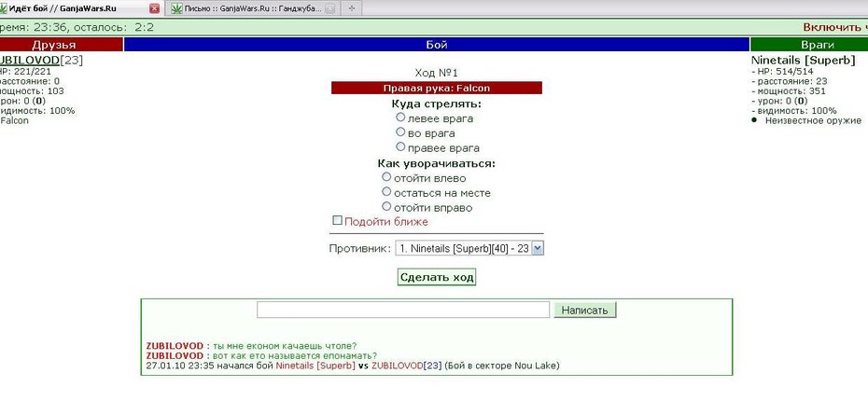Click cannabis leaf favicon on Письмо tab
The image size is (868, 415).
176,8
